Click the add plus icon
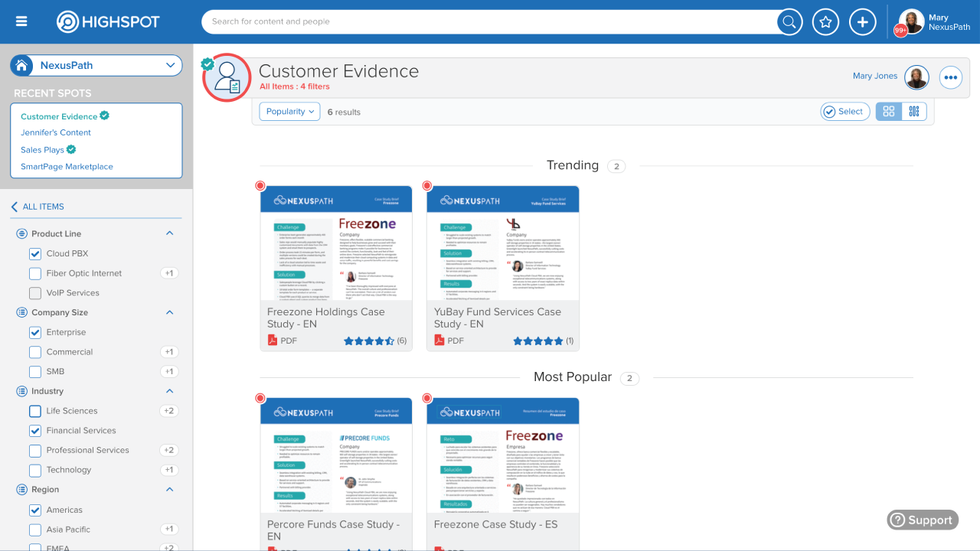Viewport: 980px width, 551px height. point(862,21)
